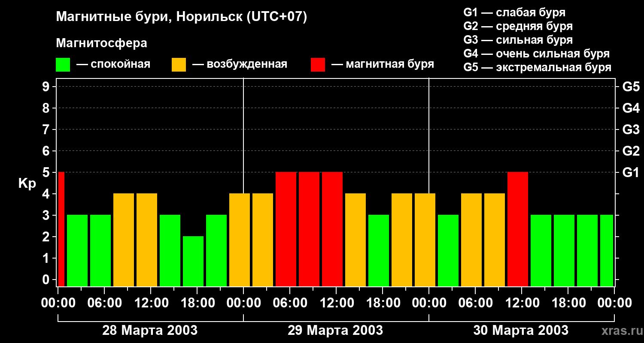Click the '— возбужденная' legend label

pyautogui.click(x=240, y=64)
